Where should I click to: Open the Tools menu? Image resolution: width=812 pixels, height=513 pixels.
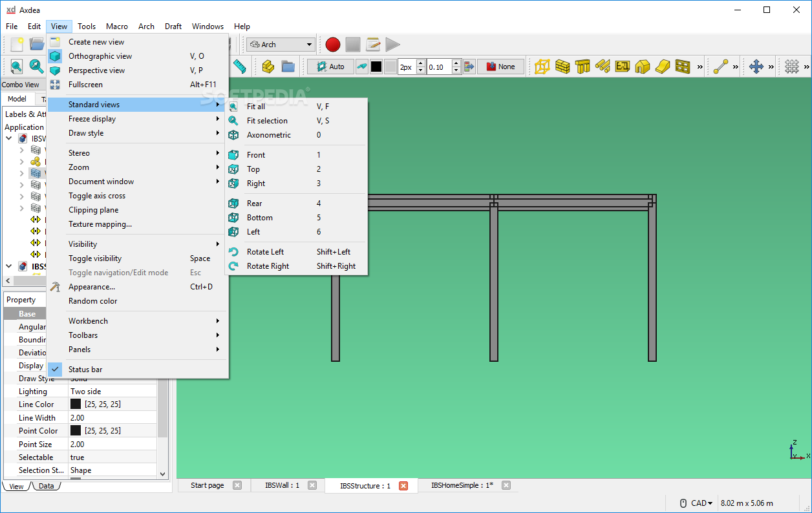click(x=87, y=26)
